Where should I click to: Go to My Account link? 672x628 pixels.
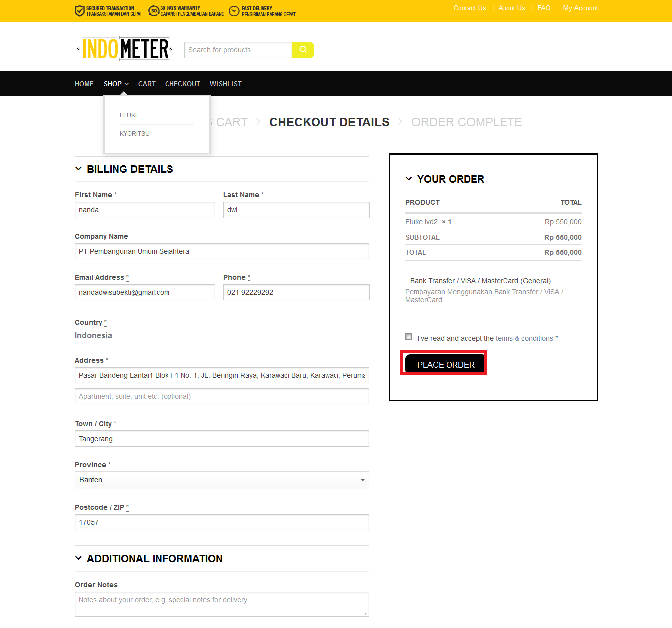click(x=580, y=8)
